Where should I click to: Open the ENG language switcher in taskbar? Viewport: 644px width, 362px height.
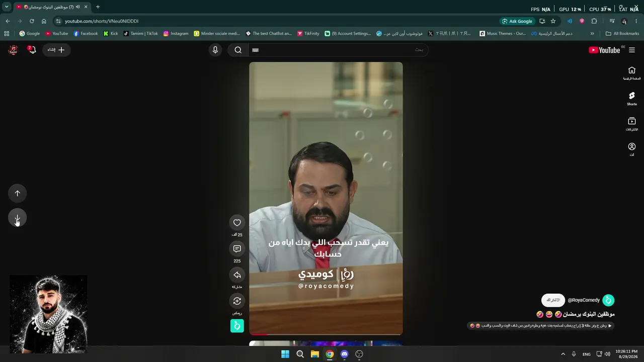(x=587, y=354)
